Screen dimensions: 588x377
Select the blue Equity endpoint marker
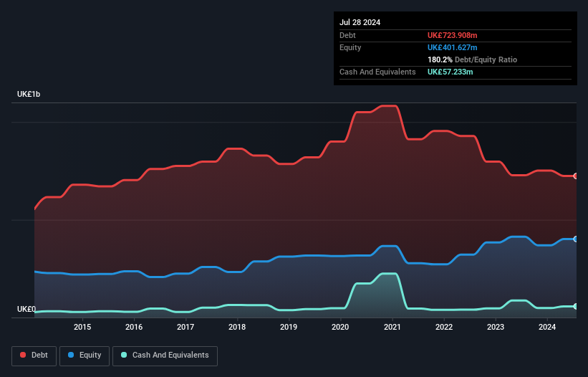(575, 239)
